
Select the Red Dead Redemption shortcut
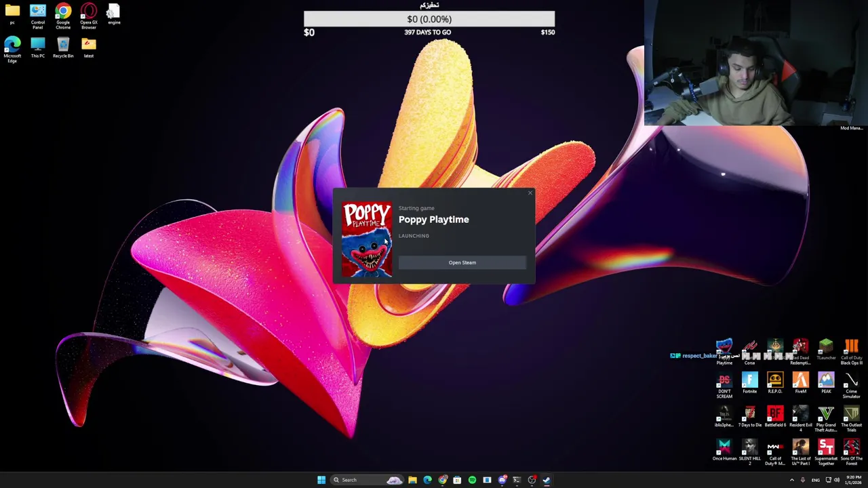click(800, 352)
